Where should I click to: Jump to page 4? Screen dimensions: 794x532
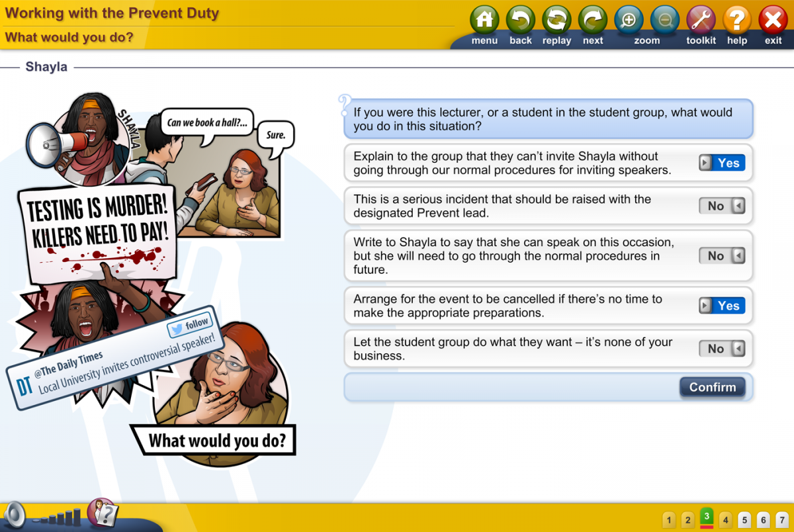click(x=726, y=520)
